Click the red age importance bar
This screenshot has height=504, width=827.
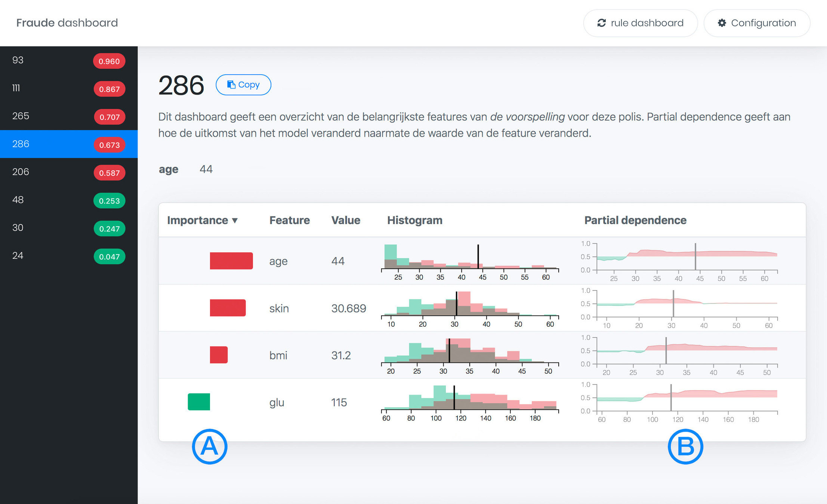tap(231, 261)
